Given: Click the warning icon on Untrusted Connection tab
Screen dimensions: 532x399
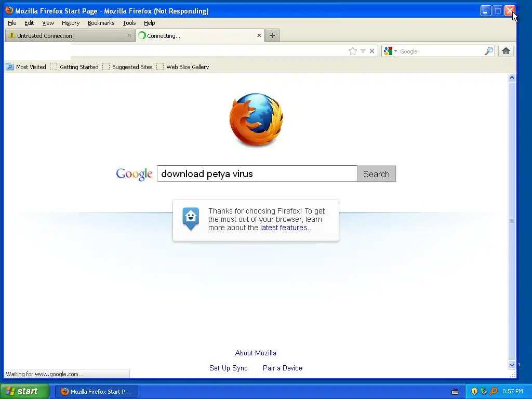Looking at the screenshot, I should click(11, 35).
